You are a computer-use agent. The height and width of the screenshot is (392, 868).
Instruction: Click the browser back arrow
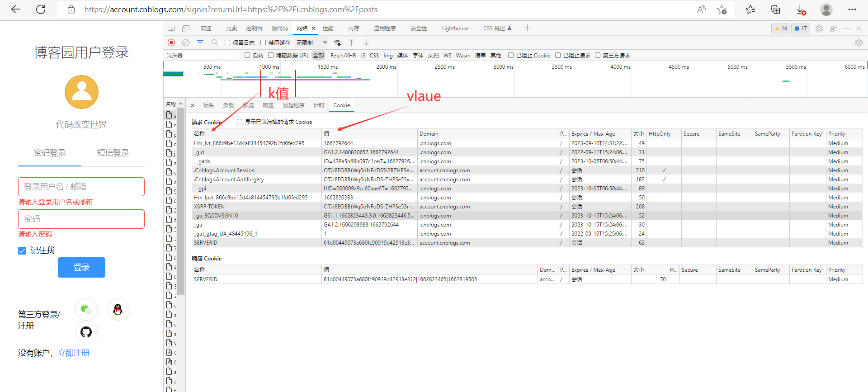[16, 9]
